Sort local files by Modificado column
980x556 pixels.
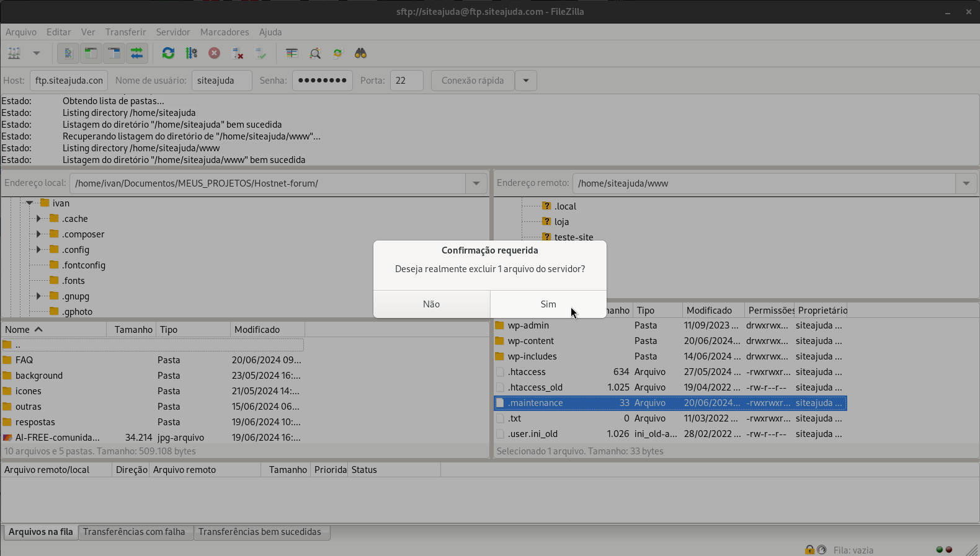point(267,330)
